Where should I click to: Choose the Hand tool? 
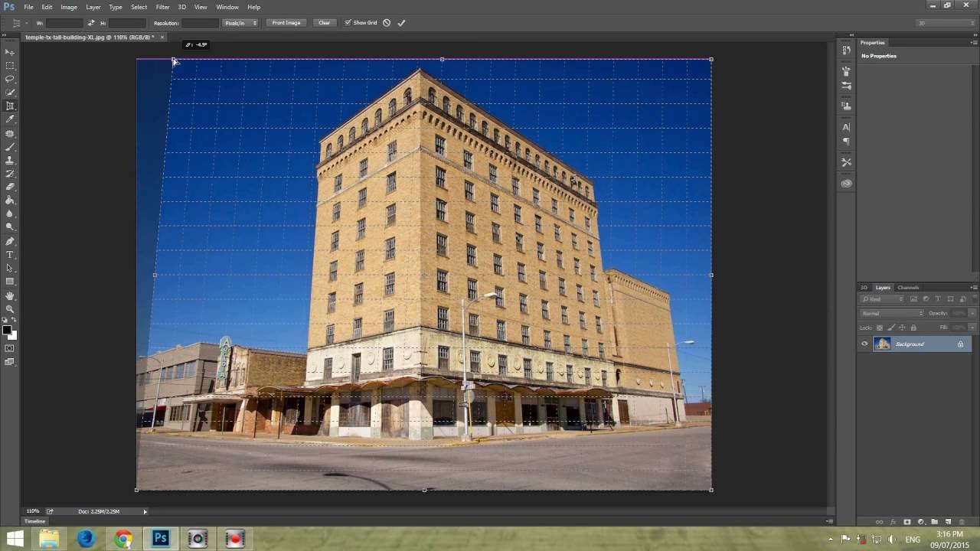[10, 295]
